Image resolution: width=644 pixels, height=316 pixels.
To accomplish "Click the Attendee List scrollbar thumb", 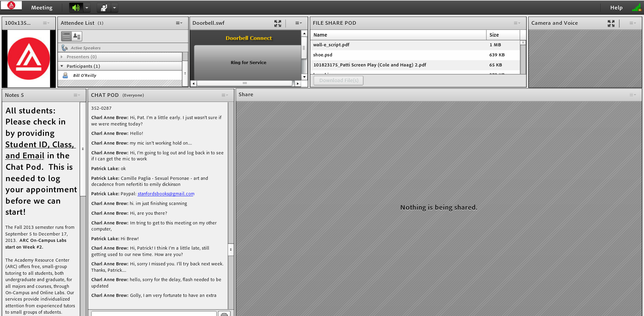I will [185, 73].
